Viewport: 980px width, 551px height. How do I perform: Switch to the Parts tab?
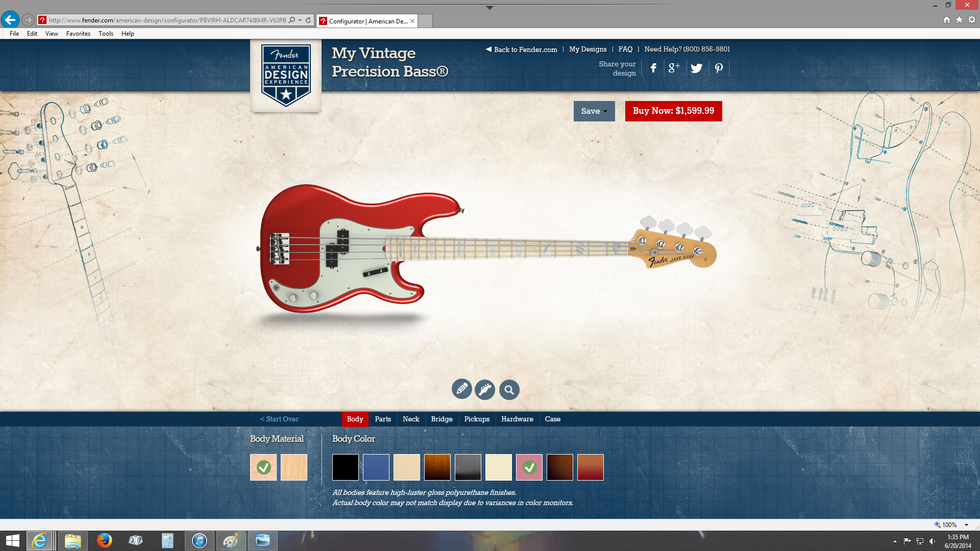(383, 419)
